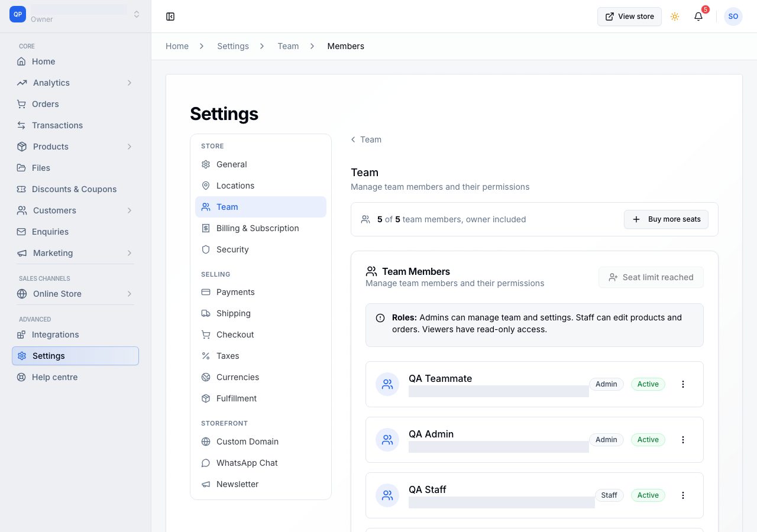Expand the Online Store submenu chevron
The width and height of the screenshot is (757, 532).
130,294
